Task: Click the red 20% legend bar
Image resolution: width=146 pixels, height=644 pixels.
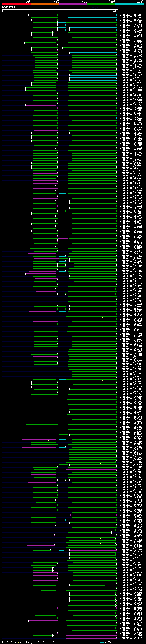Action: click(16, 4)
